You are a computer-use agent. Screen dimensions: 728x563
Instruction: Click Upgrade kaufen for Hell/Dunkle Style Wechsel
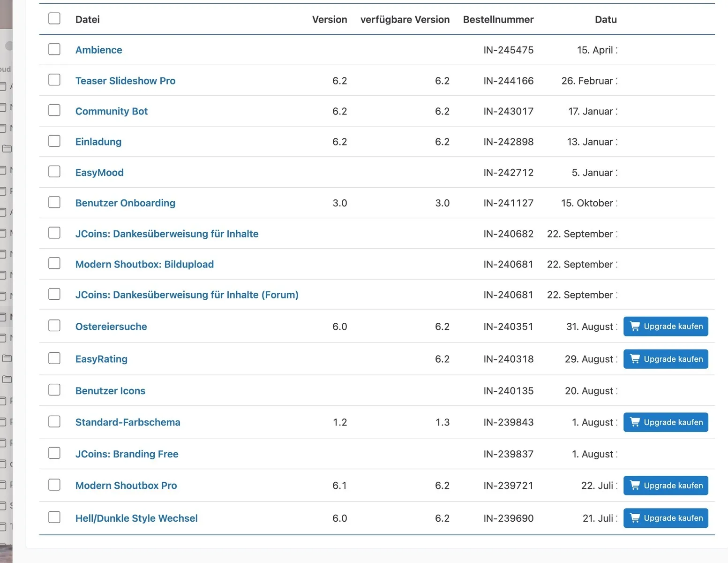point(666,518)
